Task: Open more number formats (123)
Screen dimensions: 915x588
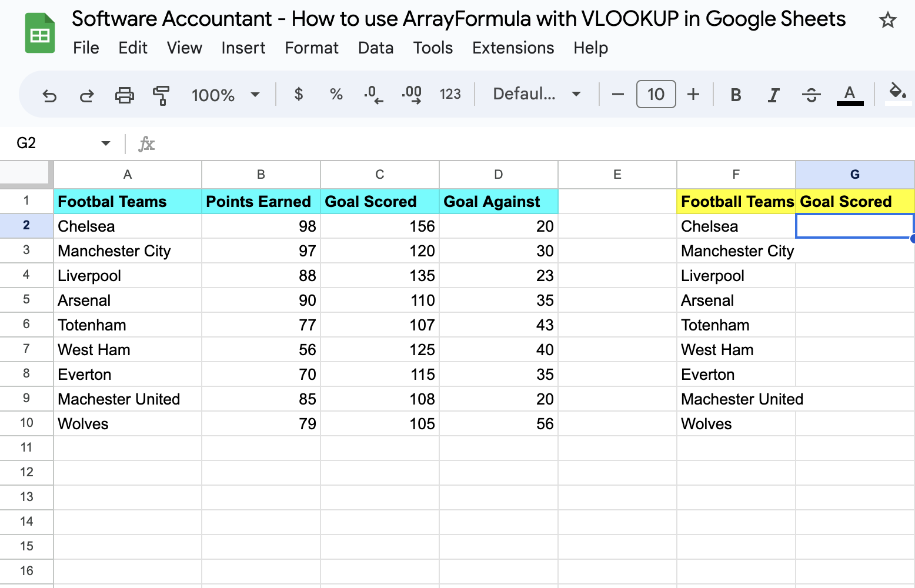Action: coord(450,94)
